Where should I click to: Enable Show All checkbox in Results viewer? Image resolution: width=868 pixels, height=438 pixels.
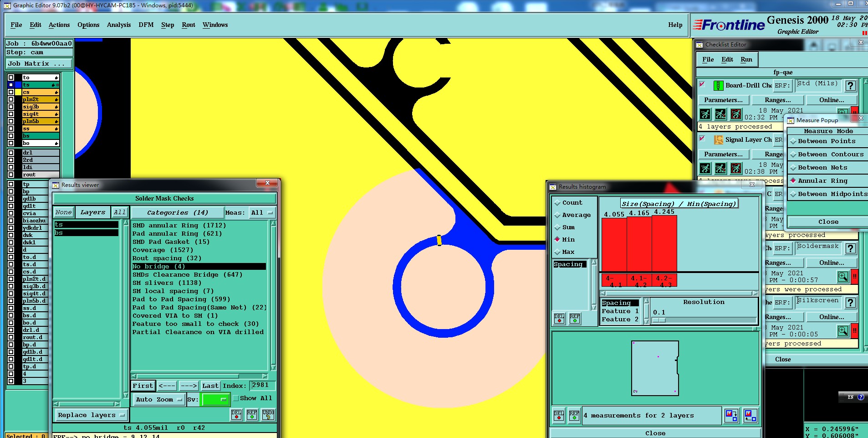point(236,398)
